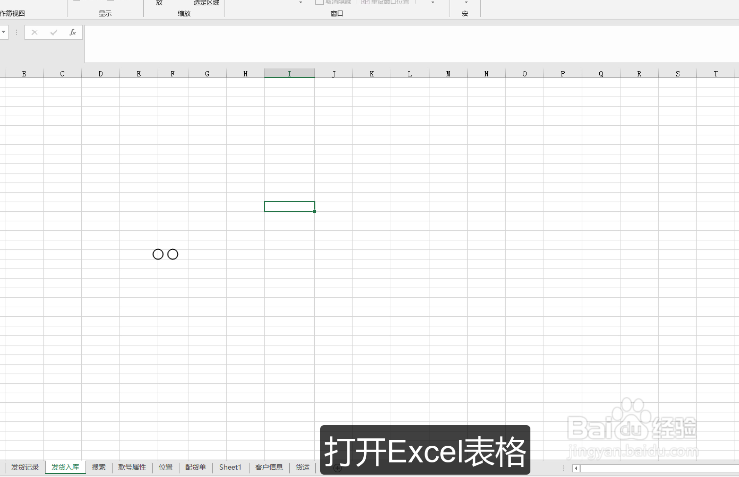Image resolution: width=739 pixels, height=477 pixels.
Task: Open the 配货单 sheet tab
Action: pyautogui.click(x=196, y=467)
